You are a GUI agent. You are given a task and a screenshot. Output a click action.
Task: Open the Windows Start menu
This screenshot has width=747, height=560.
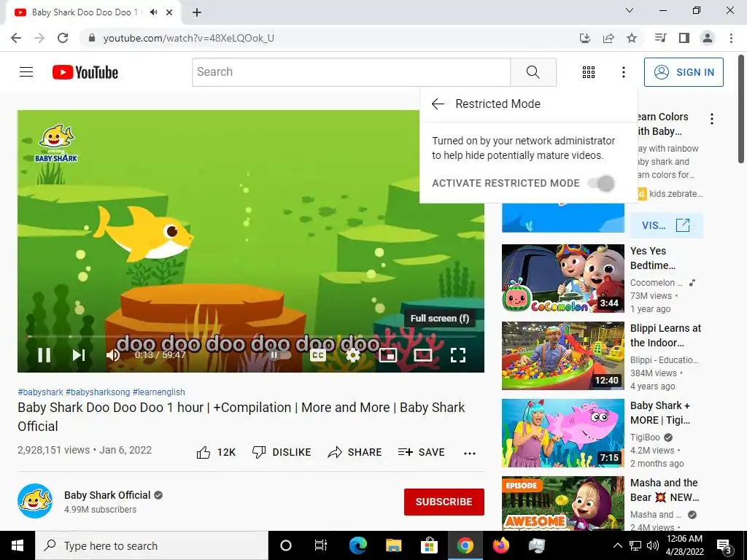(x=18, y=545)
